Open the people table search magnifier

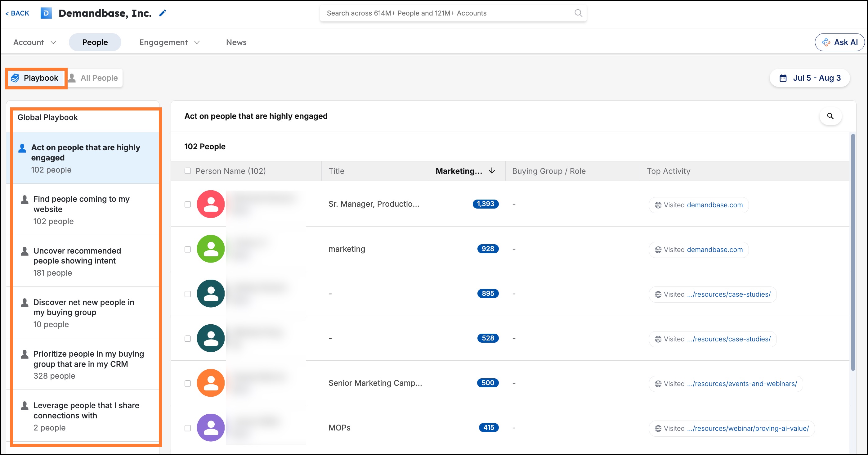coord(830,116)
